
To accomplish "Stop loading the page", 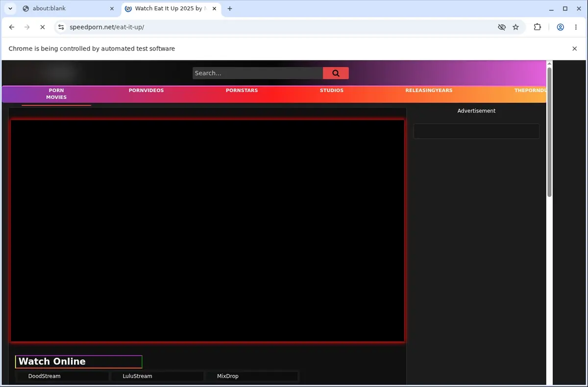I will tap(42, 27).
